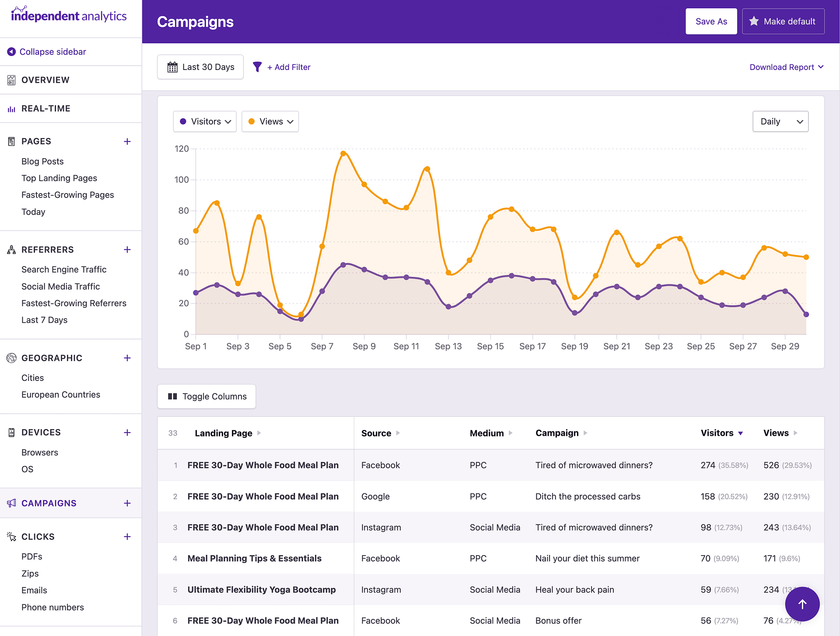The image size is (840, 636).
Task: Open the Real-Time section via its bar chart icon
Action: point(11,108)
